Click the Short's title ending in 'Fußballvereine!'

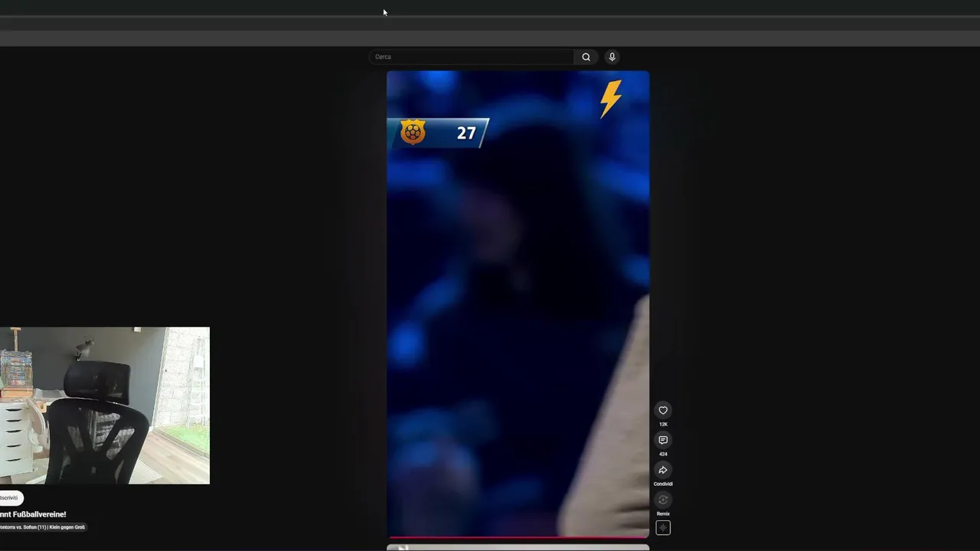(x=33, y=514)
